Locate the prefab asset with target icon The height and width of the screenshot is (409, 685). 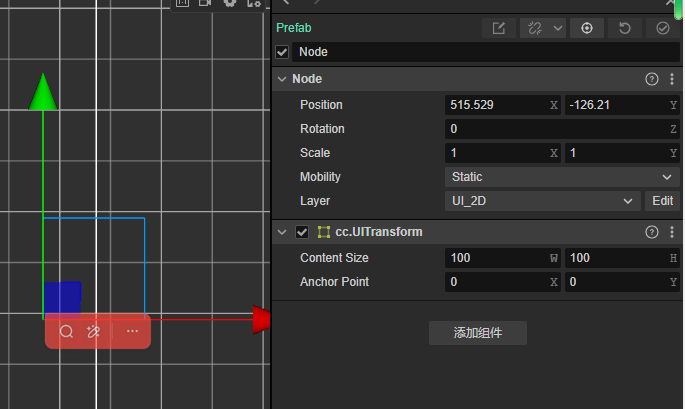(587, 28)
